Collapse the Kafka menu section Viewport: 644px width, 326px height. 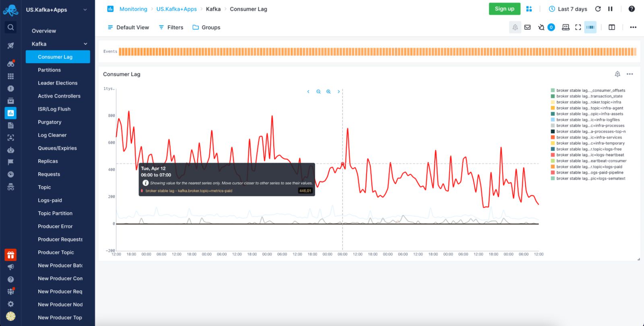85,44
